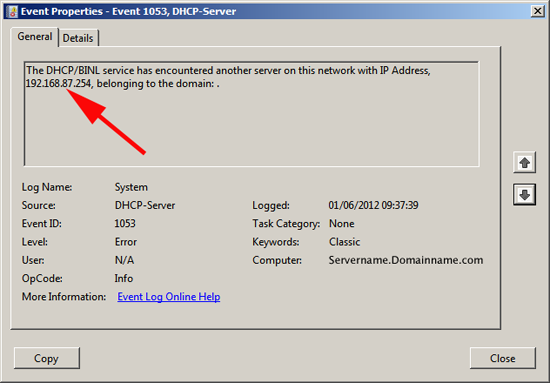The image size is (550, 383).
Task: Click the IP address 192.168.87.254
Action: tap(58, 83)
